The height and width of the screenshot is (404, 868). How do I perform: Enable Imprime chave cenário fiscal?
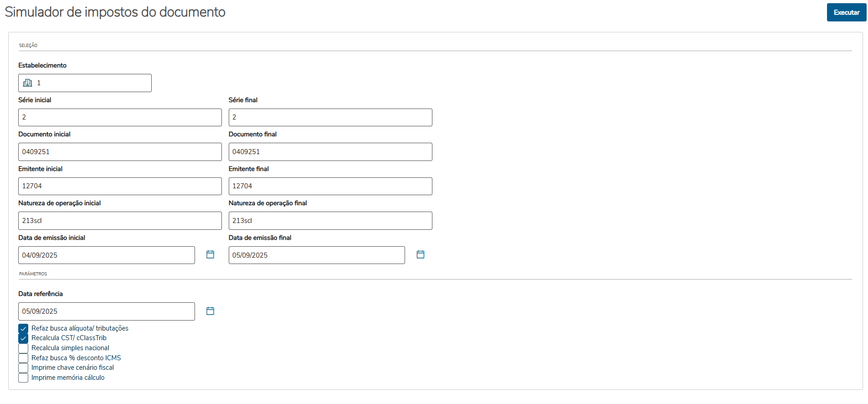point(23,368)
